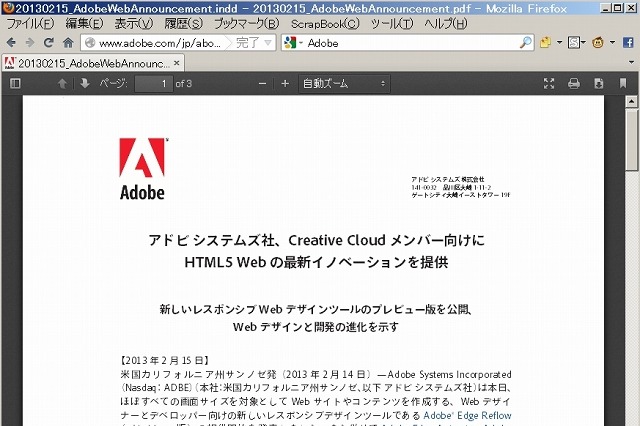640x426 pixels.
Task: Close the 20130215_AdobeWebAnnounc tab
Action: click(177, 63)
